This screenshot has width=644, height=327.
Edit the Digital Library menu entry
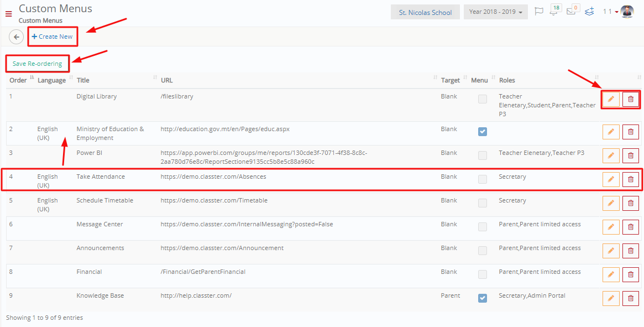[x=611, y=99]
